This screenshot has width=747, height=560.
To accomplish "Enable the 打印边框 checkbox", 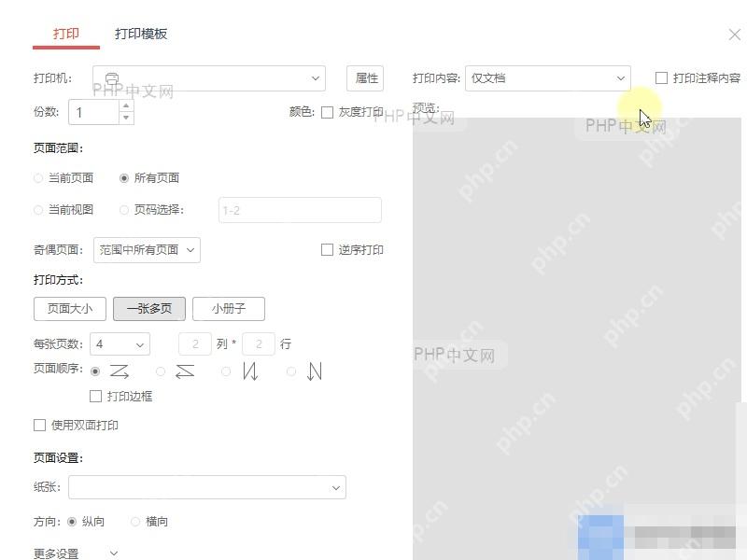I will (x=96, y=396).
